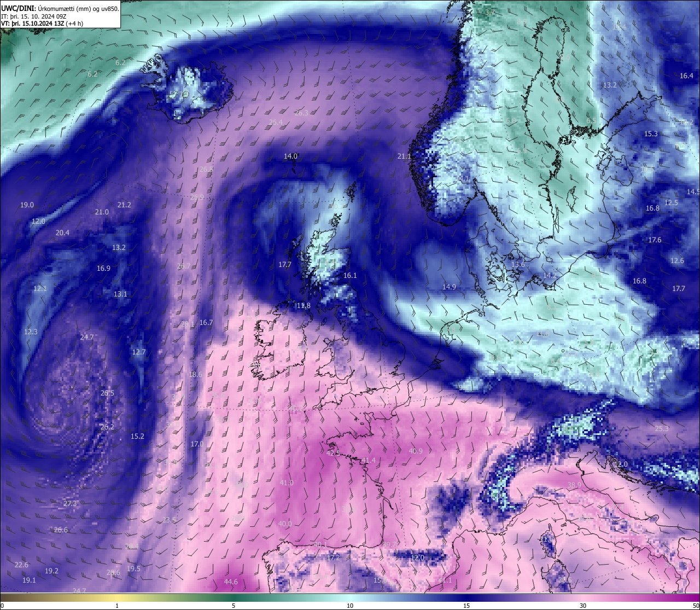Screen dimensions: 700x610
Task: Click the map value '19.1'
Action: [x=29, y=580]
